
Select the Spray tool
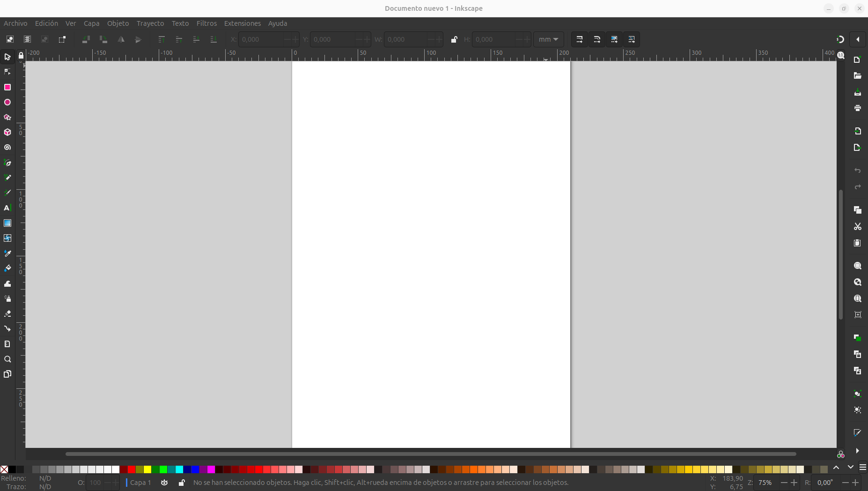pyautogui.click(x=7, y=298)
